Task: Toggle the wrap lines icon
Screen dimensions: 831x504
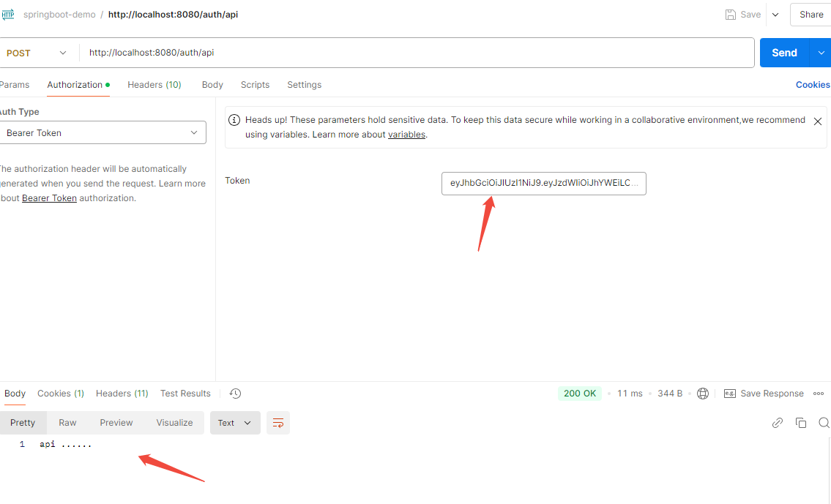Action: (277, 423)
